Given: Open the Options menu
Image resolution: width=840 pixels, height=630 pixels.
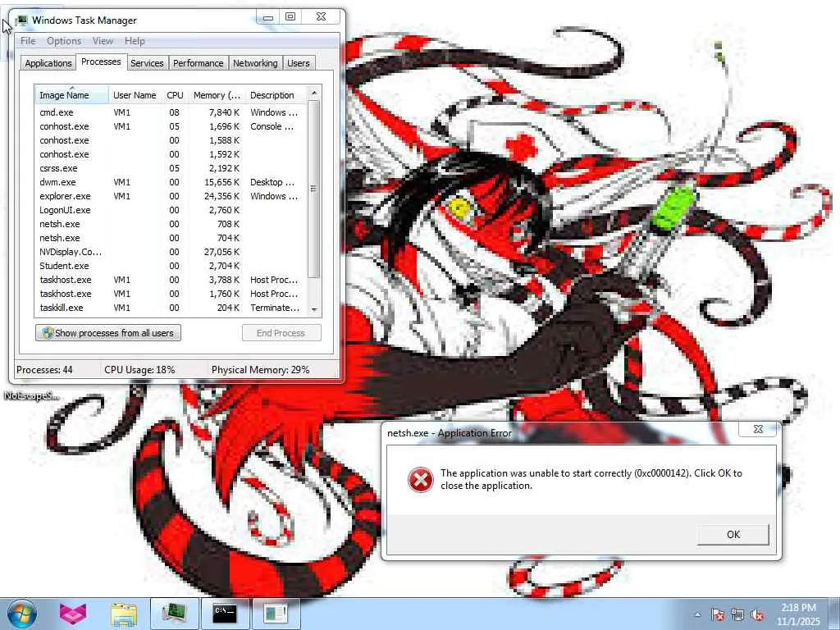Looking at the screenshot, I should tap(64, 41).
